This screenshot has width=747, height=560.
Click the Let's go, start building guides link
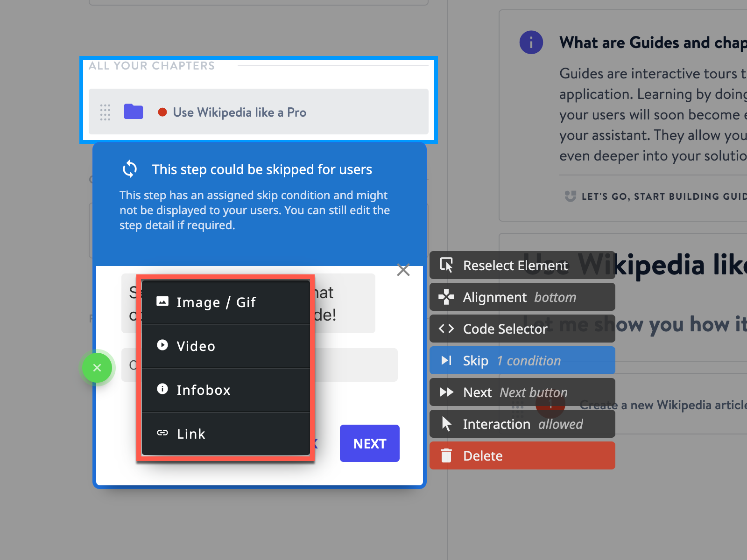pyautogui.click(x=664, y=196)
